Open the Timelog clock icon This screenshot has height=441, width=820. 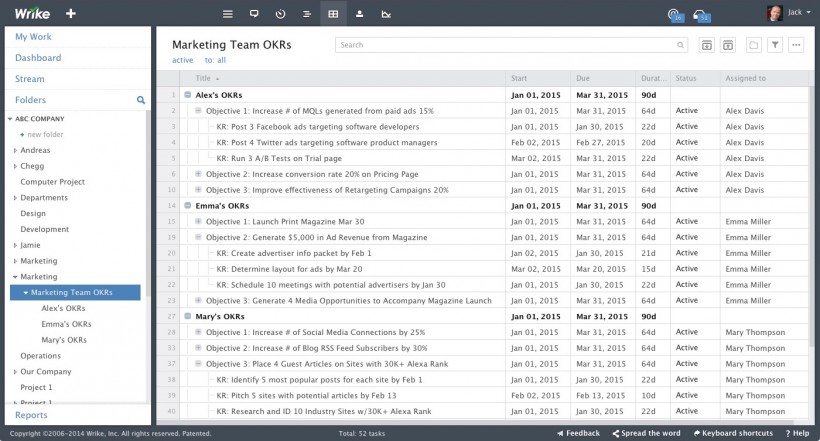tap(280, 14)
